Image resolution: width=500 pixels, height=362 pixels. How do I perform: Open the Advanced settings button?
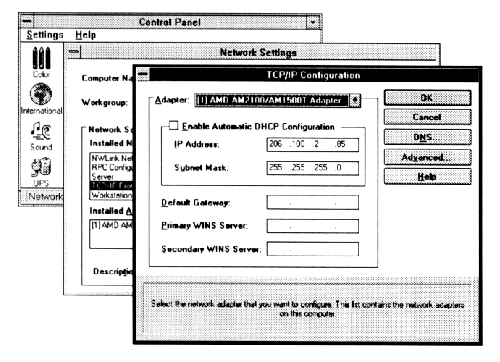coord(427,157)
